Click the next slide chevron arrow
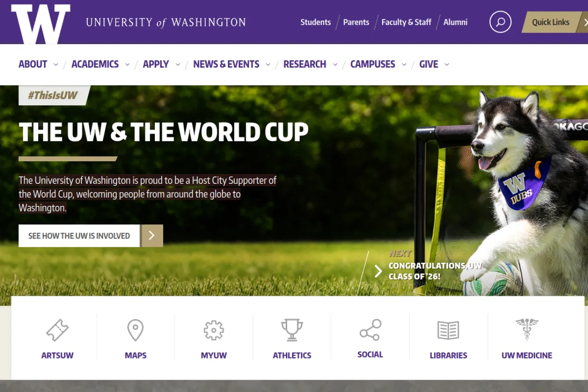588x392 pixels. (x=379, y=271)
